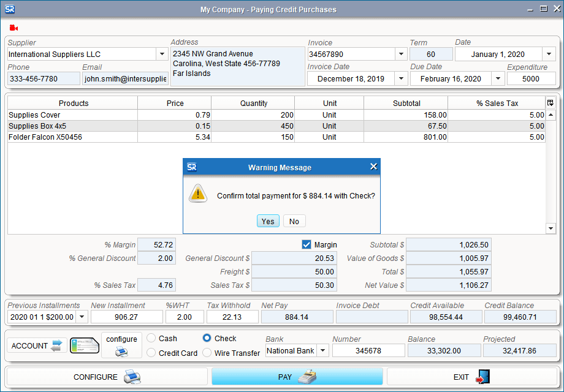Viewport: 564px width, 392px height.
Task: Click the warning triangle icon in dialog
Action: 198,194
